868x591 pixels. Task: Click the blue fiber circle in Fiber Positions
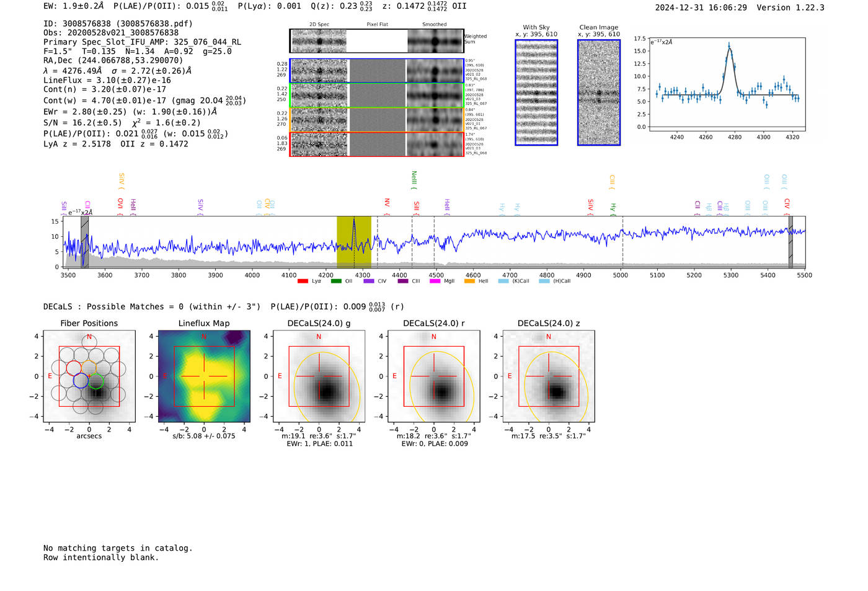81,381
